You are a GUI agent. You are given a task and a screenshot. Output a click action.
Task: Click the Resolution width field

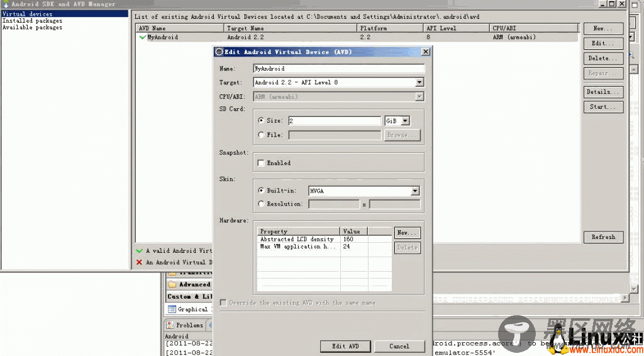[x=334, y=204]
